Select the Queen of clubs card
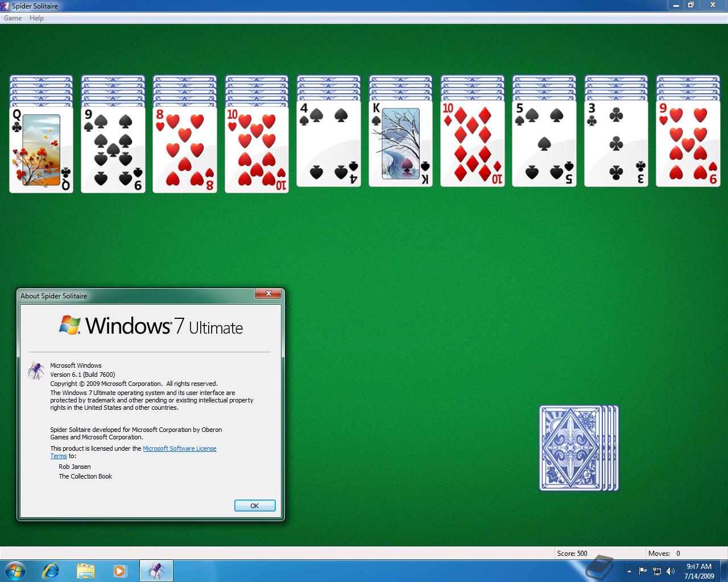The image size is (728, 582). (x=41, y=149)
